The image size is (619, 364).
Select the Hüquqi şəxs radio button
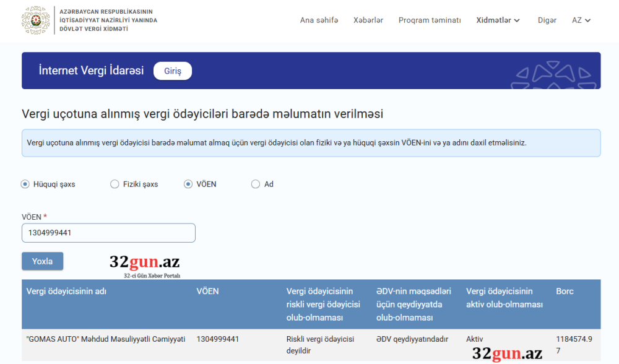point(25,184)
